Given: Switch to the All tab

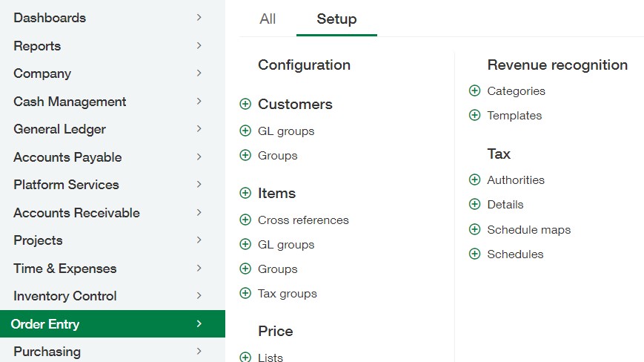Looking at the screenshot, I should [268, 19].
